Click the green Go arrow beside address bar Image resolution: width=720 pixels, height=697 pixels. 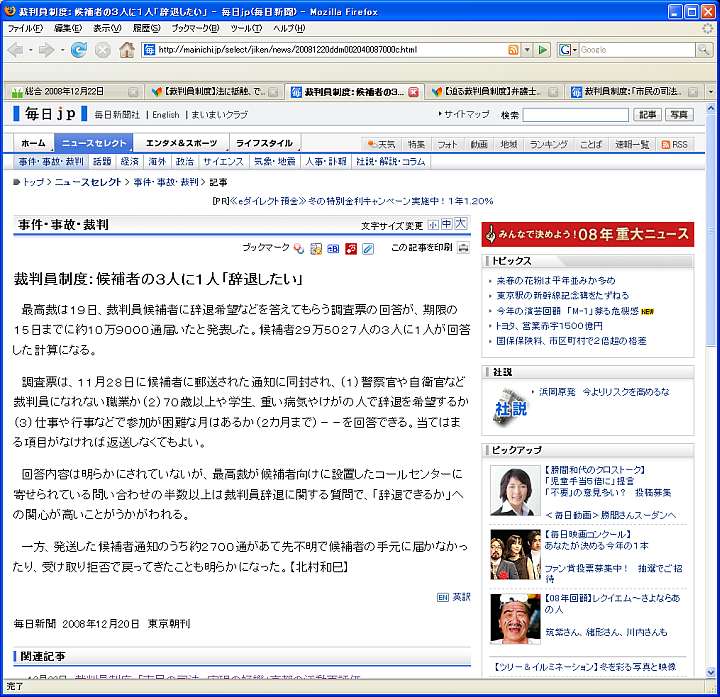coord(543,49)
